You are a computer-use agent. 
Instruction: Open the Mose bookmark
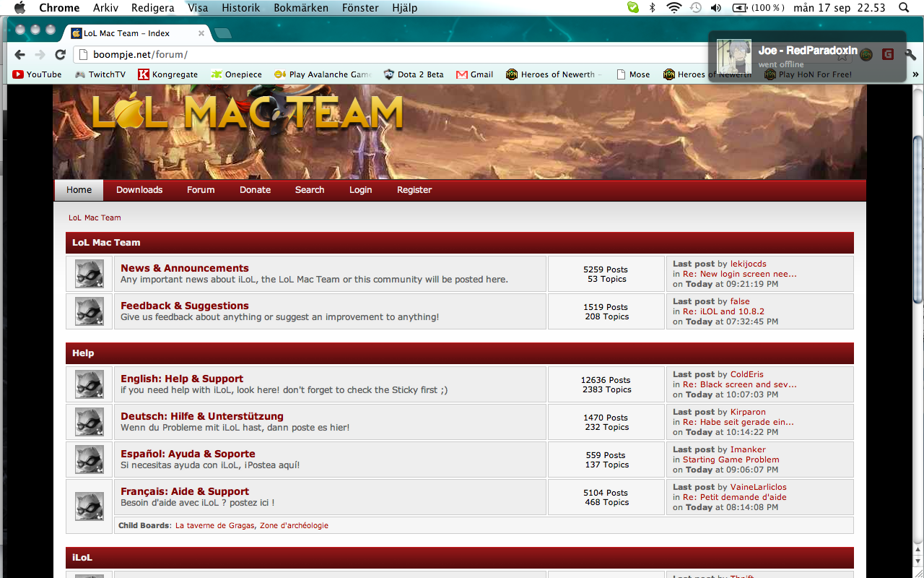tap(633, 74)
